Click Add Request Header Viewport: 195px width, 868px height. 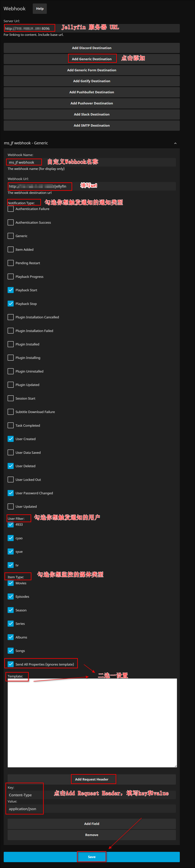[93, 779]
